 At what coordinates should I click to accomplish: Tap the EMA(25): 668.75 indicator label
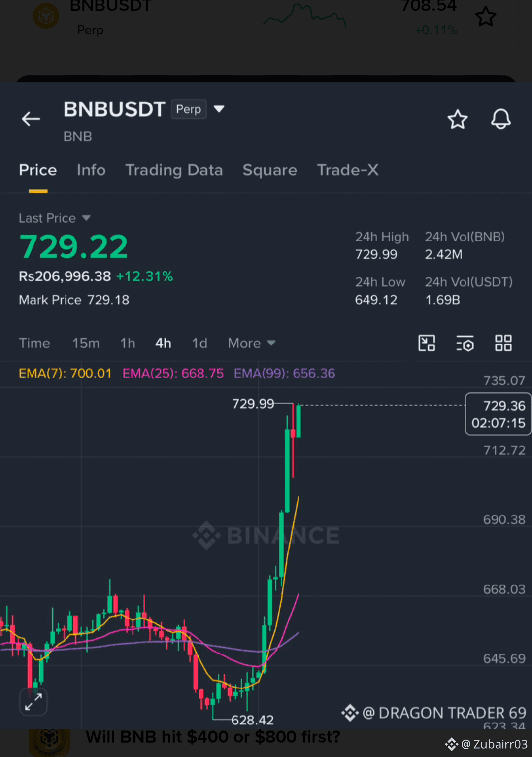point(173,373)
